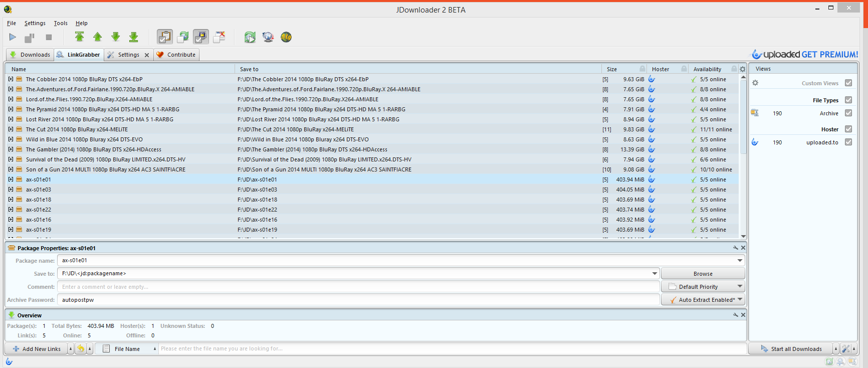Switch to the Downloads tab
Screen dimensions: 868x368
[x=30, y=55]
